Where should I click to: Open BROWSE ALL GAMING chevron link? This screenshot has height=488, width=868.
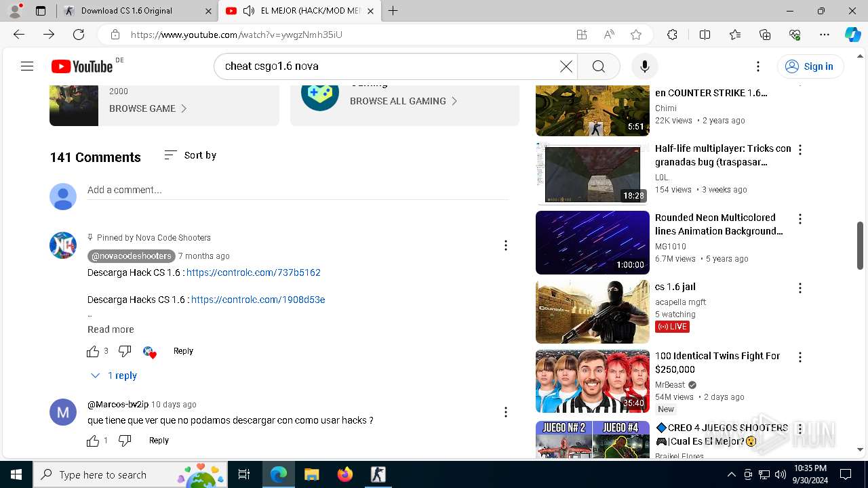pos(404,101)
